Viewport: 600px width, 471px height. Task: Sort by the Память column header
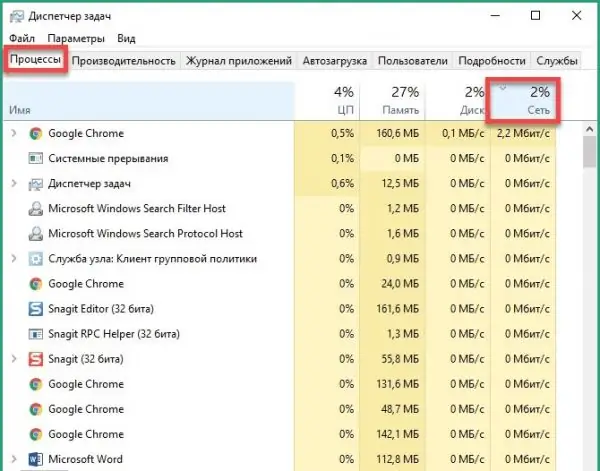392,101
